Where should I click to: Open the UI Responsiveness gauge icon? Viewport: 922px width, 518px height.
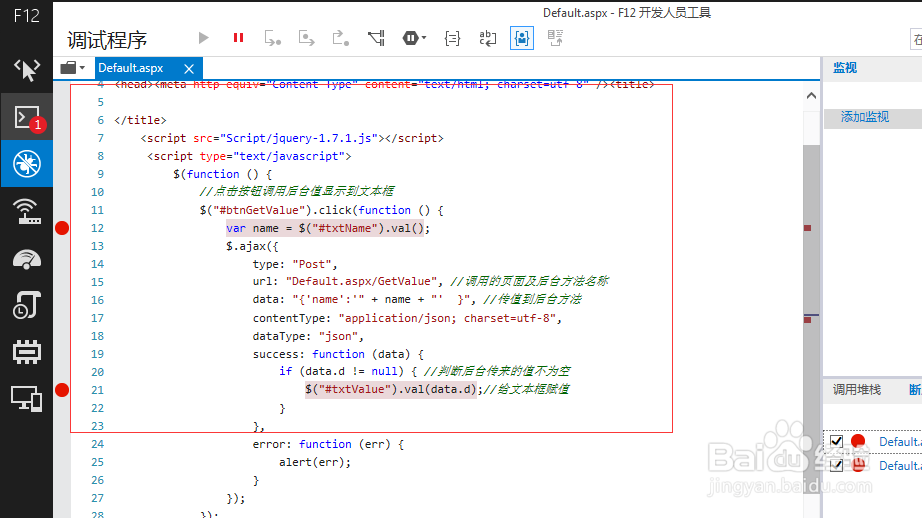(x=26, y=259)
